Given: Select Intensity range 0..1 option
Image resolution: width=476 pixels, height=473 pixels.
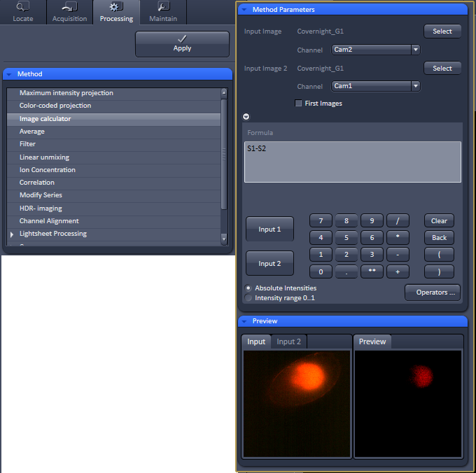Looking at the screenshot, I should pos(248,298).
